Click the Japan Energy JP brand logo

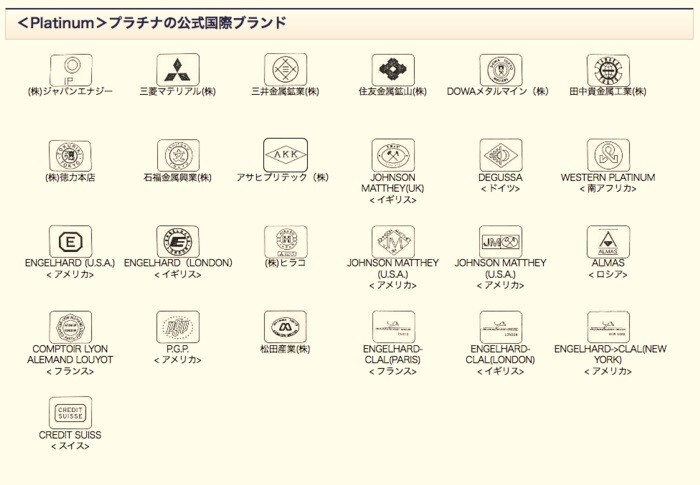[x=71, y=70]
